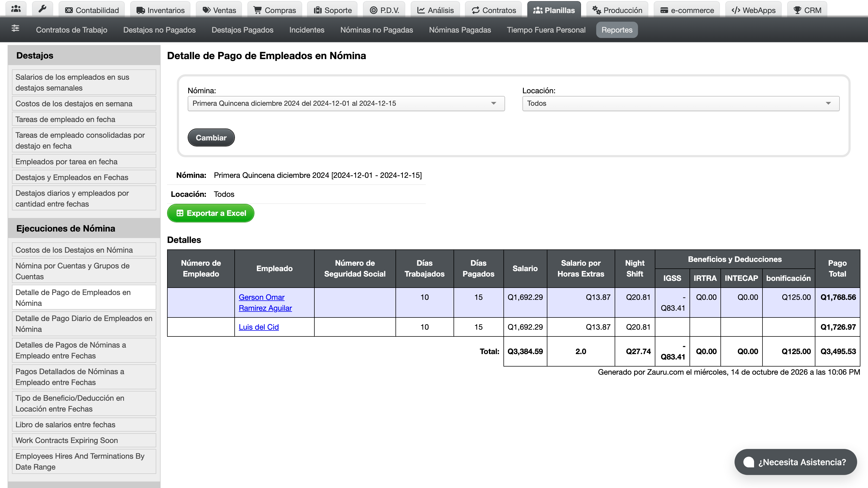Toggle the sliders filter icon in submenu
The image size is (868, 488).
(x=15, y=28)
